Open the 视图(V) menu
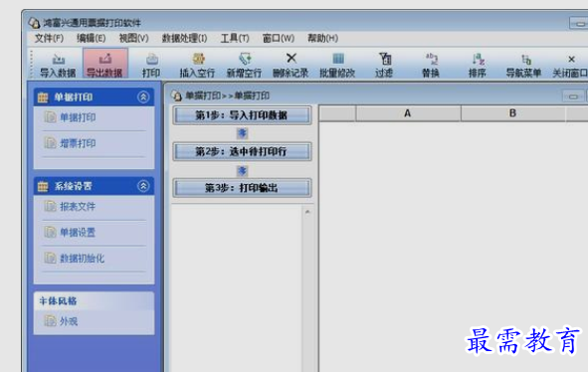Screen dimensions: 588x372 pos(133,38)
